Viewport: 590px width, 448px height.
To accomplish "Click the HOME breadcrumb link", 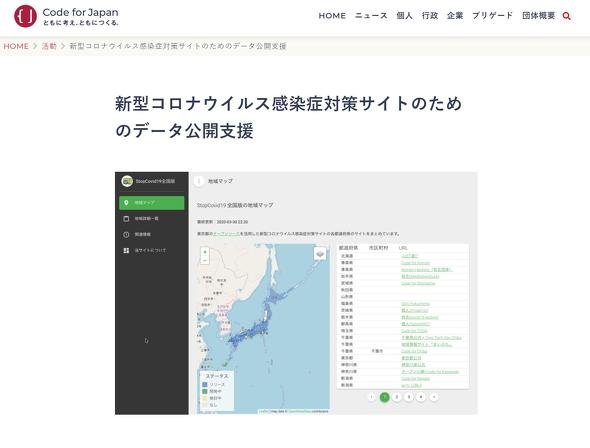I will 16,46.
